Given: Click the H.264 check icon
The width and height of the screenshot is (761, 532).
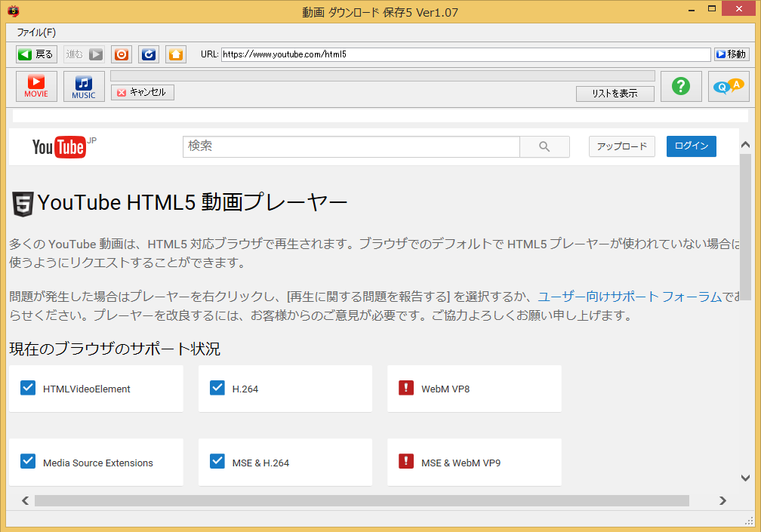Looking at the screenshot, I should pos(217,388).
